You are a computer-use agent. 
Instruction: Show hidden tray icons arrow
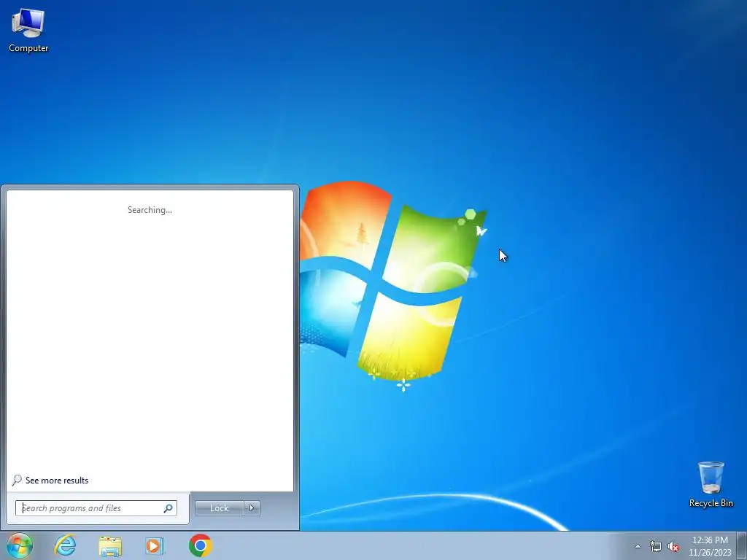pos(638,547)
